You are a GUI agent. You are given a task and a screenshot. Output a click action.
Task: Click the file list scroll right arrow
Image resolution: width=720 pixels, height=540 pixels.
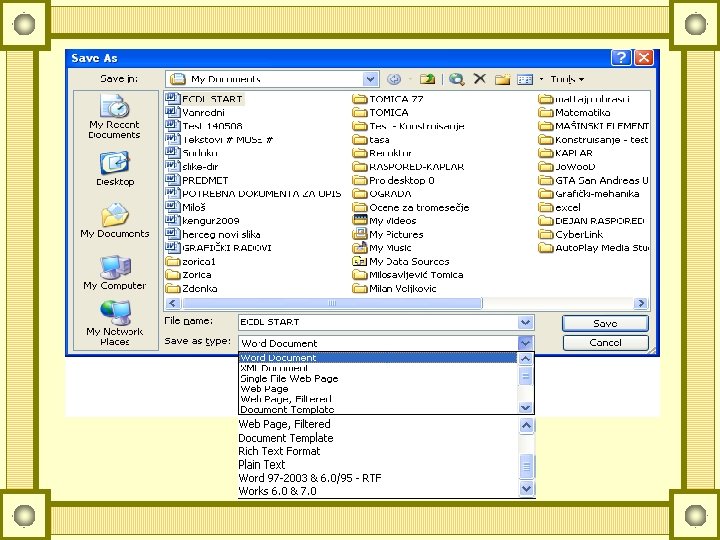coord(641,303)
